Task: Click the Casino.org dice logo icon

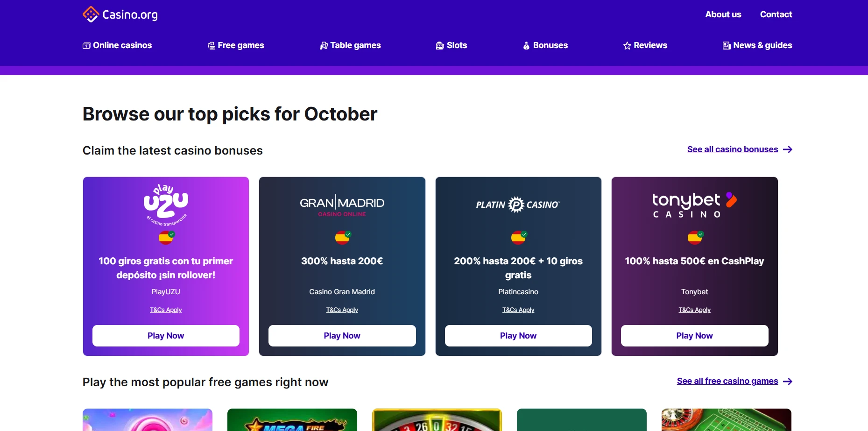Action: pos(91,14)
